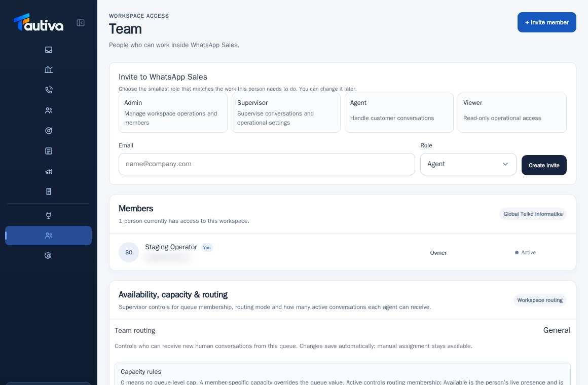Click the Tautiva logo

(38, 22)
